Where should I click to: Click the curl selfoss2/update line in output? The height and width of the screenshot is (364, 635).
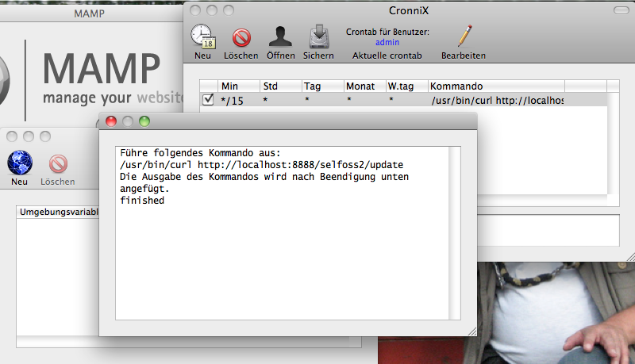pos(262,165)
